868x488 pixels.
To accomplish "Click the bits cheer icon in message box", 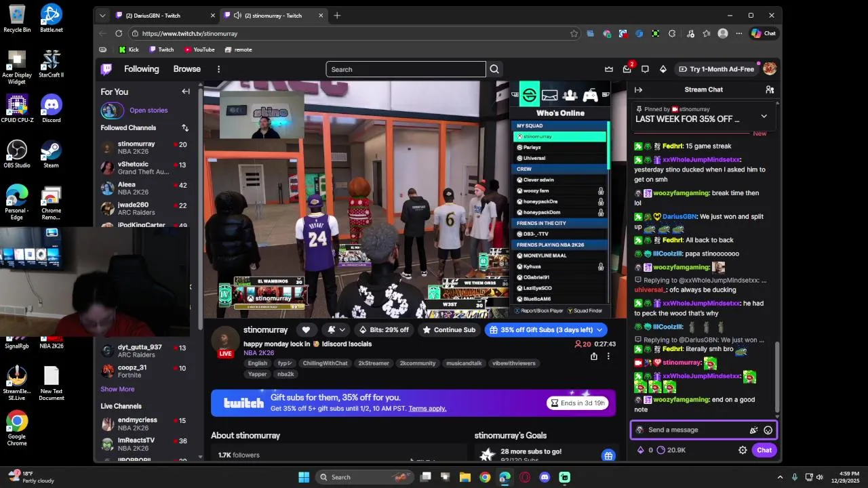I will point(753,430).
